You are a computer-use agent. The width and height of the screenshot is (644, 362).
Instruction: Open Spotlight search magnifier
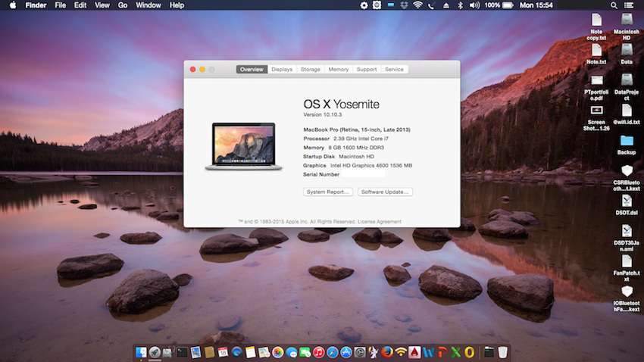pos(613,5)
